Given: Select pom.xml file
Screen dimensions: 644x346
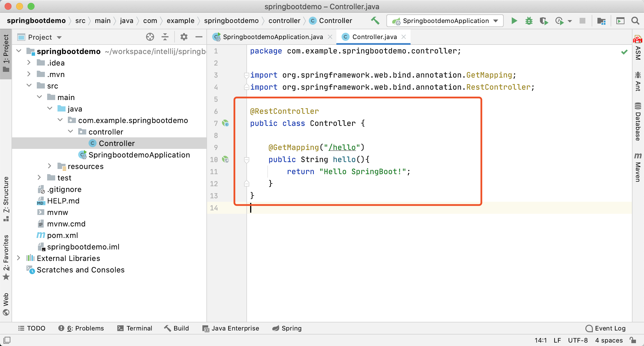Looking at the screenshot, I should 62,235.
